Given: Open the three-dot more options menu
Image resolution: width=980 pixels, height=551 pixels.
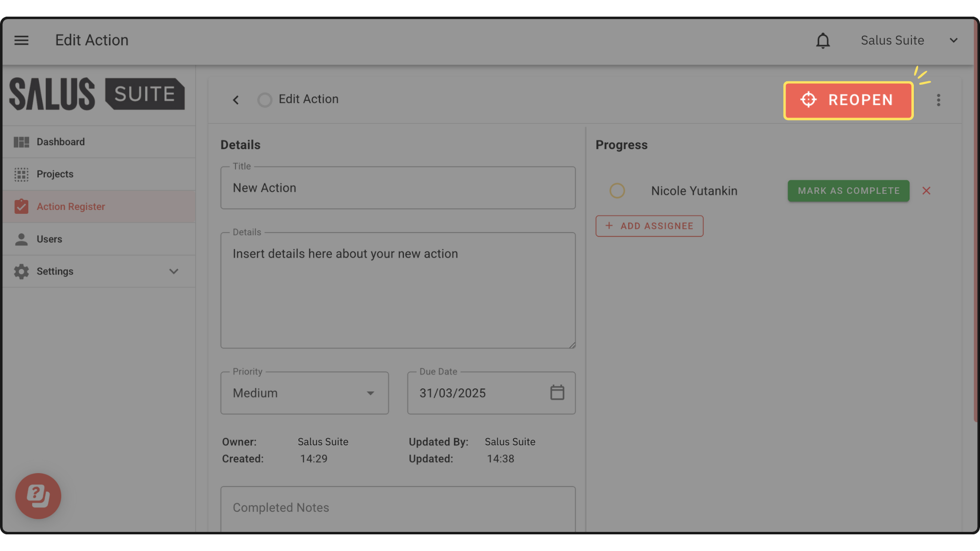Looking at the screenshot, I should [938, 100].
